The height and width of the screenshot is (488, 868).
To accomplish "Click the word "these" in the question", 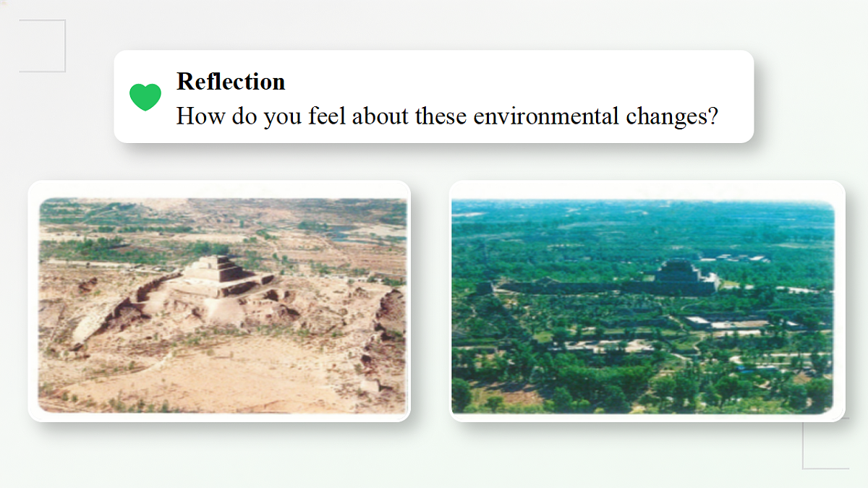I will click(x=441, y=116).
